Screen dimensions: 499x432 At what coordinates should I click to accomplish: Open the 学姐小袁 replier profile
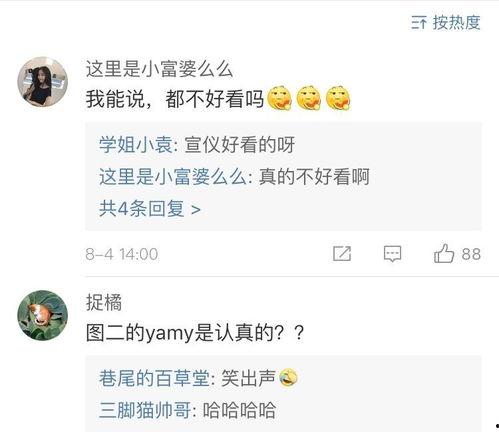pos(135,145)
